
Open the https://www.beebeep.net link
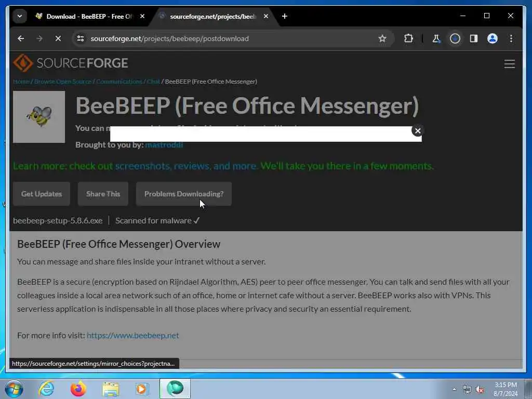point(132,335)
